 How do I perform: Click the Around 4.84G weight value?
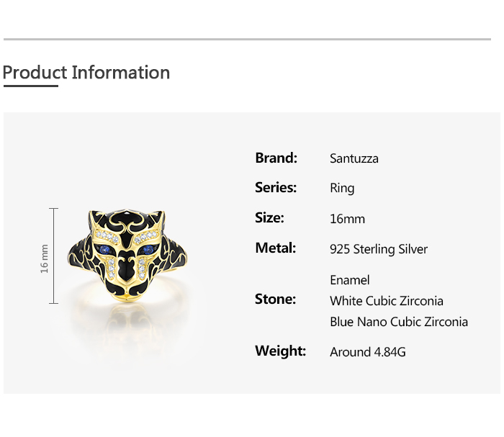[368, 352]
